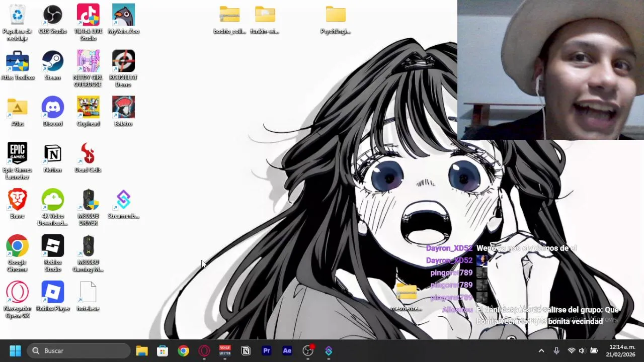Switch to Streamer.bot in the taskbar

tap(329, 350)
